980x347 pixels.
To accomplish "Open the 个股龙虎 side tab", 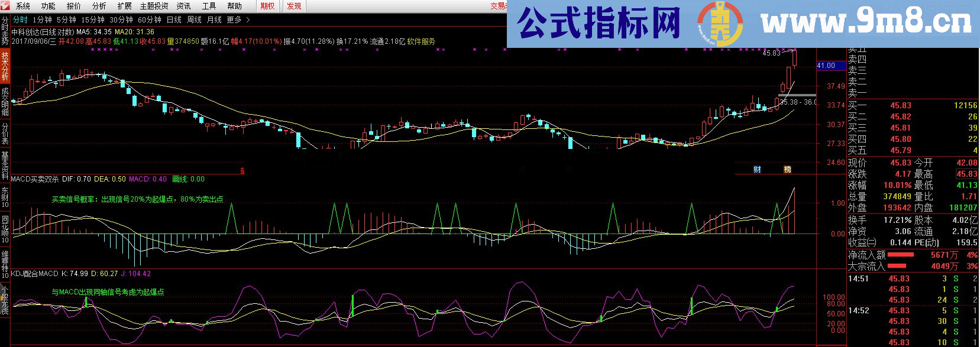I will point(5,299).
